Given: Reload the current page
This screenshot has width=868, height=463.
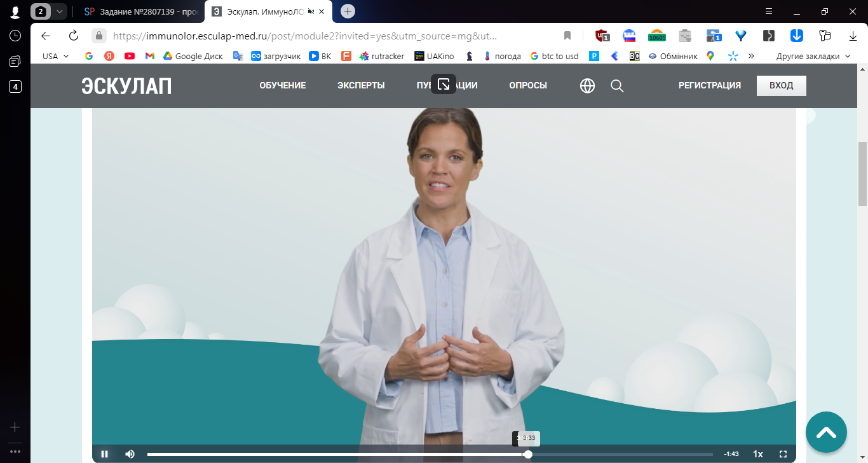Looking at the screenshot, I should coord(74,36).
